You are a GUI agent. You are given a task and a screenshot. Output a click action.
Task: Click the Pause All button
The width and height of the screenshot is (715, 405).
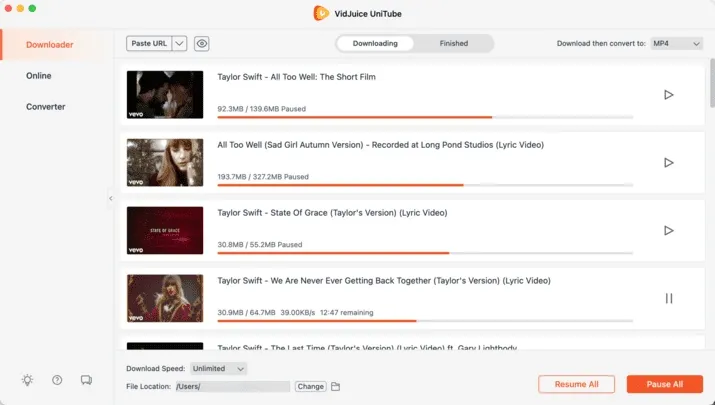[x=664, y=384]
